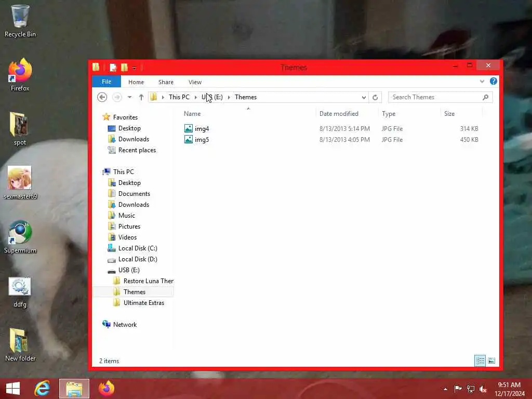
Task: Open the Recycle Bin desktop icon
Action: click(x=20, y=21)
